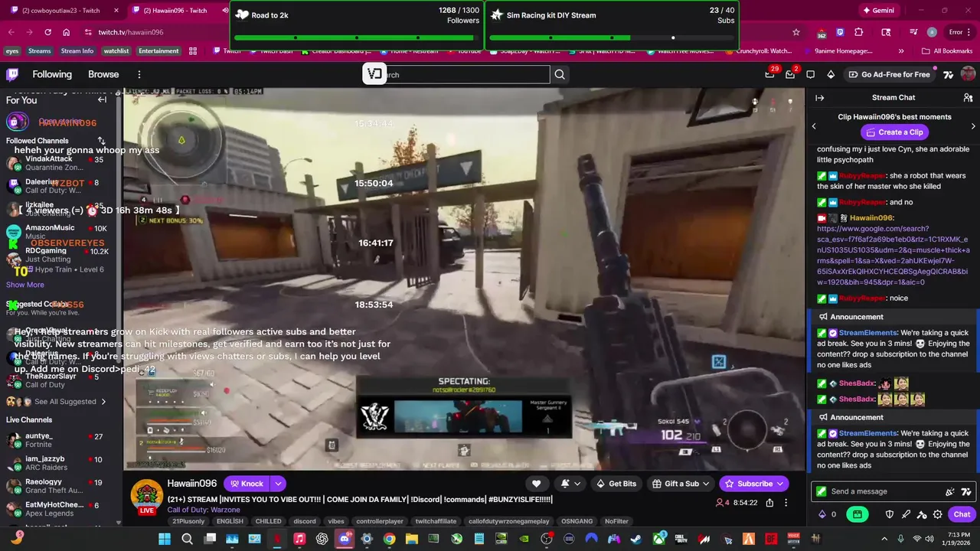Open the top nav three-dots menu
The height and width of the screenshot is (551, 980).
(x=139, y=74)
